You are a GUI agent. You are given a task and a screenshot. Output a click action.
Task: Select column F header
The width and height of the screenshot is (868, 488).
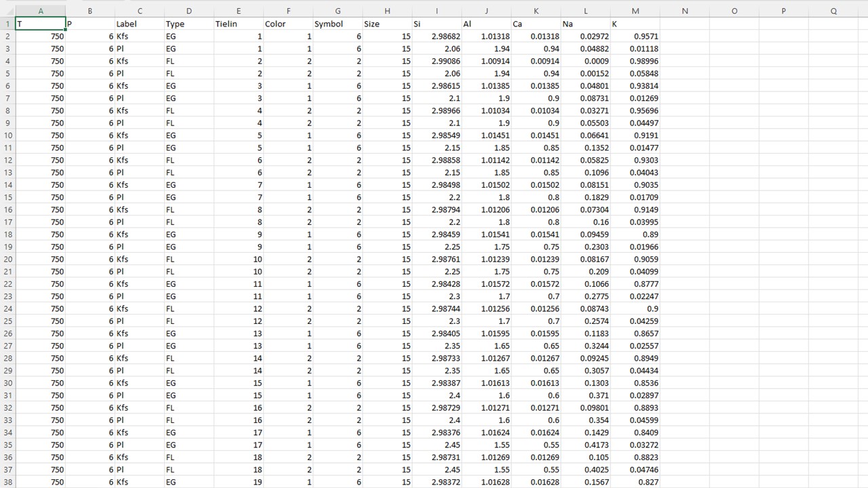click(x=288, y=11)
